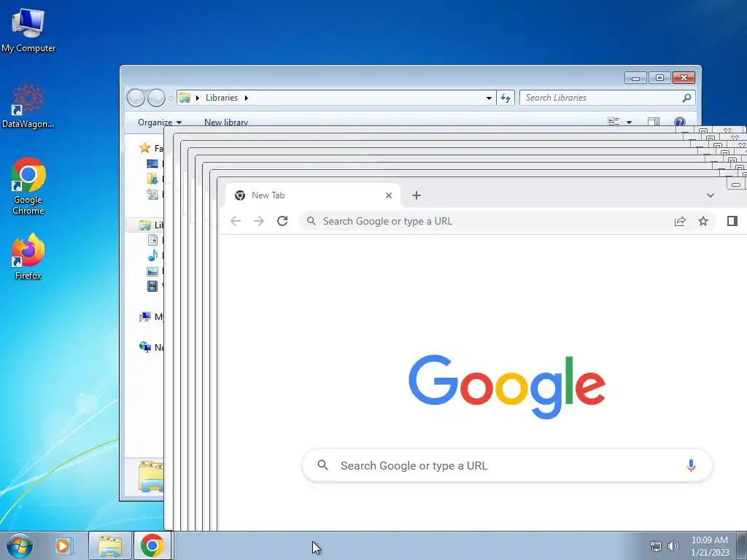747x560 pixels.
Task: Launch Google Chrome desktop shortcut
Action: [x=28, y=186]
